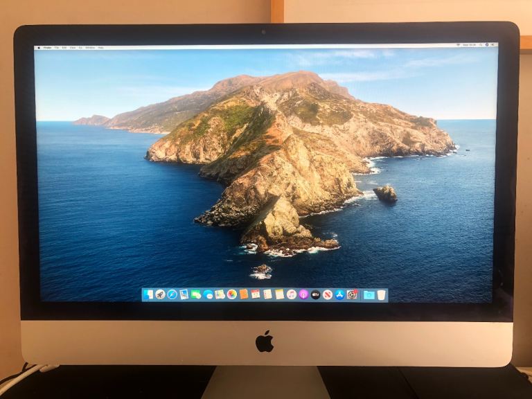Open the Downloads folder in Dock
Image resolution: width=532 pixels, height=399 pixels.
(x=369, y=295)
